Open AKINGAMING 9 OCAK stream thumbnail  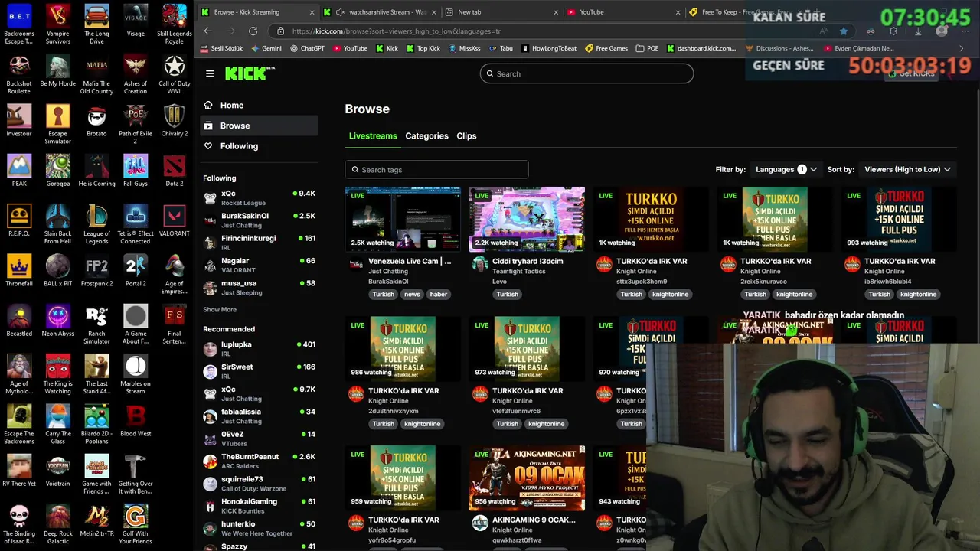(527, 478)
